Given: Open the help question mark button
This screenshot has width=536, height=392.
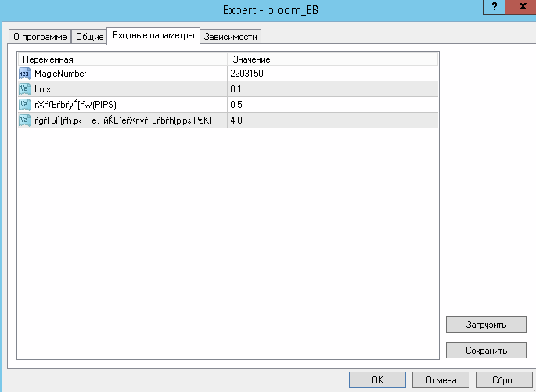Looking at the screenshot, I should (494, 7).
